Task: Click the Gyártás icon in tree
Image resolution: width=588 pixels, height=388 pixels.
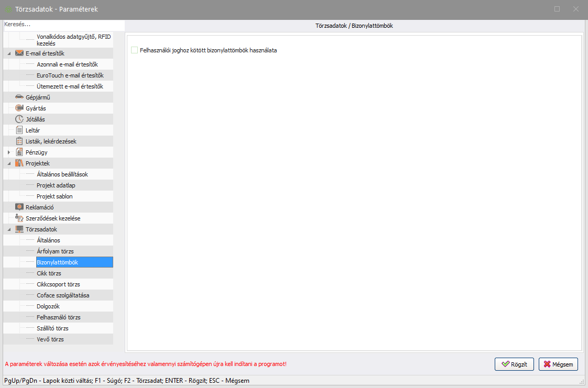Action: click(19, 108)
